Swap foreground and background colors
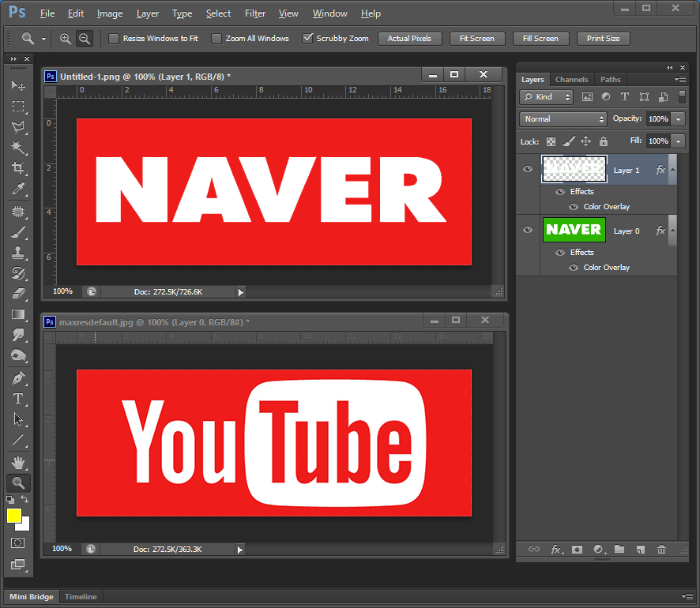700x608 pixels. click(x=24, y=499)
